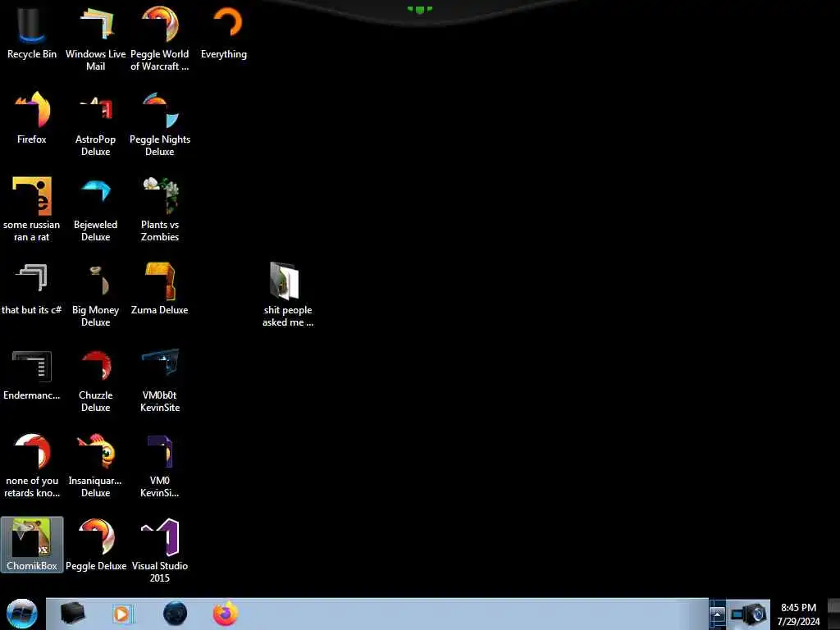This screenshot has height=630, width=840.
Task: Select the 'that but its c#' icon
Action: [x=32, y=289]
